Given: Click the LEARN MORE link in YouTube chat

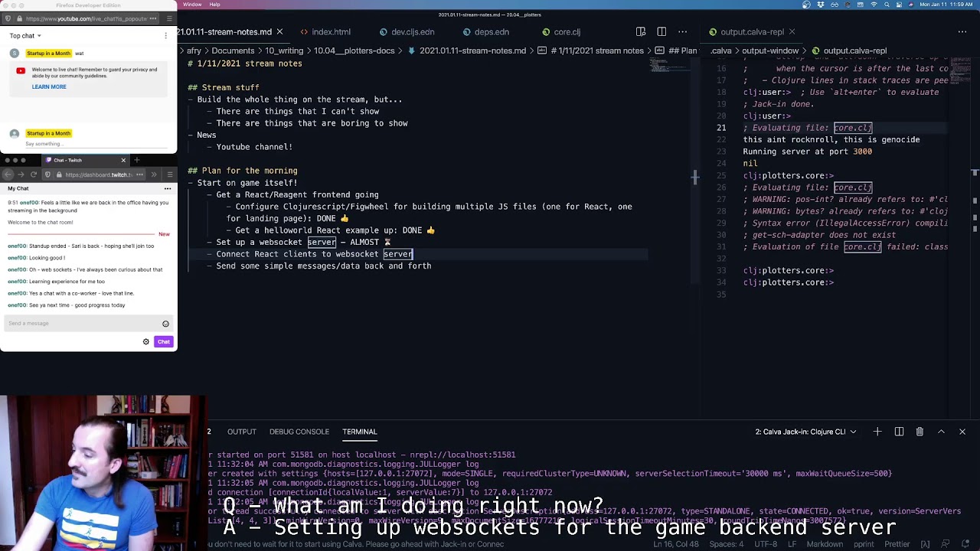Looking at the screenshot, I should 49,86.
